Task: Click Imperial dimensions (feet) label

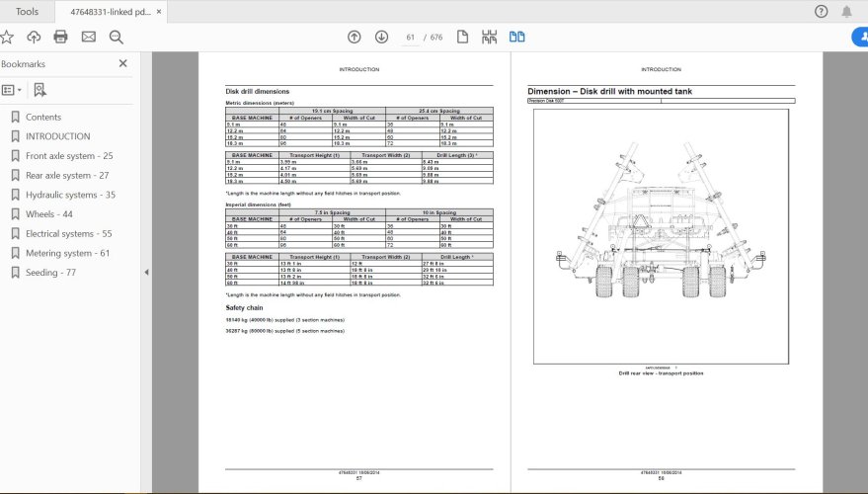Action: pos(258,205)
